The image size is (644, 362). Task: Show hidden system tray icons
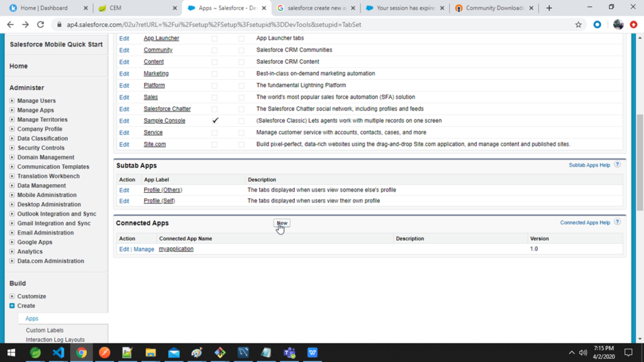pyautogui.click(x=572, y=353)
